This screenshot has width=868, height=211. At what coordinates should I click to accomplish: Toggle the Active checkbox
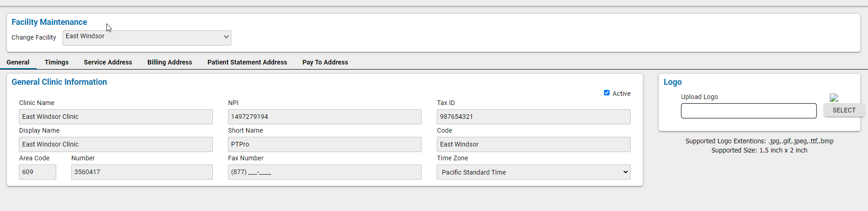[607, 93]
